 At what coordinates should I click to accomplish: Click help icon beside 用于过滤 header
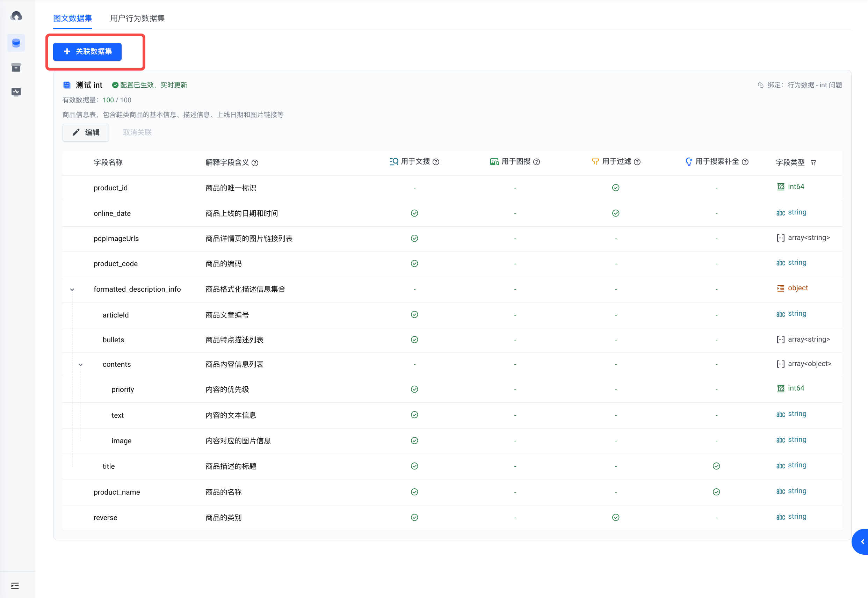(x=637, y=162)
